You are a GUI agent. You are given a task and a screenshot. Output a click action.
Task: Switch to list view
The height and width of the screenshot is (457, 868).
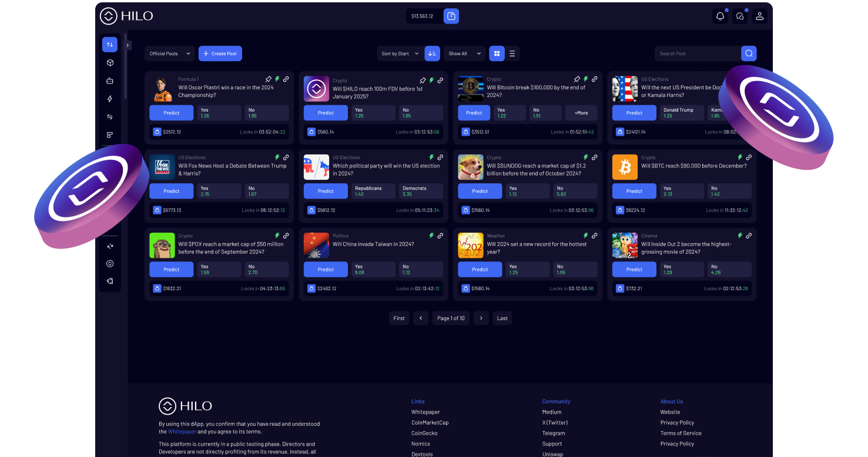click(512, 53)
